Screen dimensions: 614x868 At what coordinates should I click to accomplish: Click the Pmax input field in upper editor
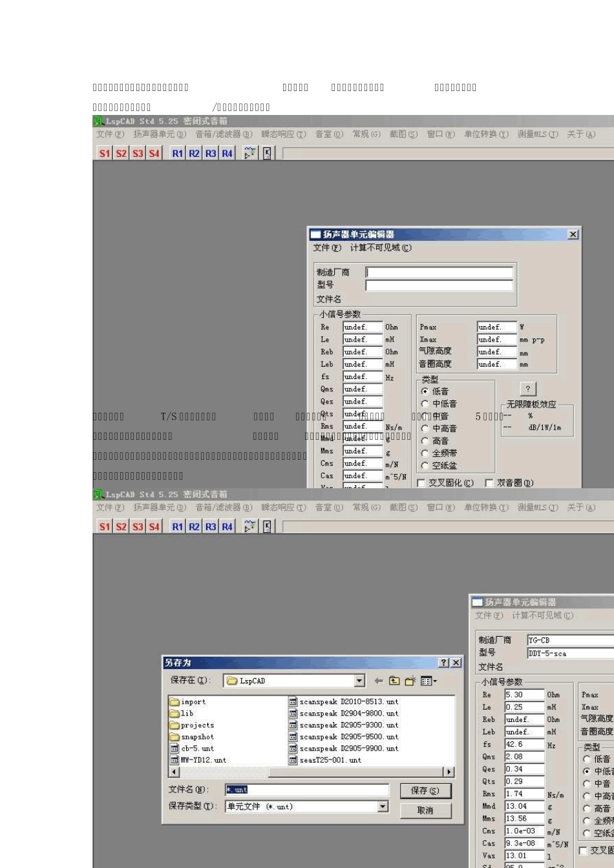click(497, 327)
